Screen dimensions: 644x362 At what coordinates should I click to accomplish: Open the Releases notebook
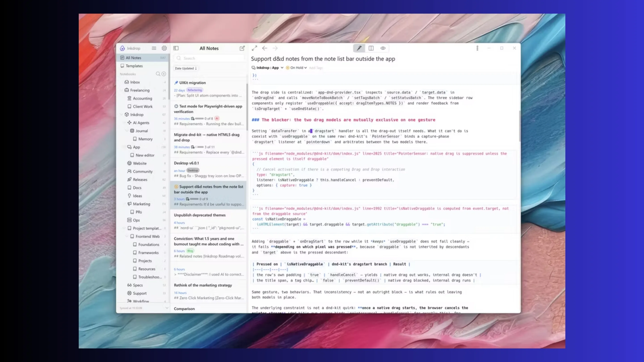143,180
